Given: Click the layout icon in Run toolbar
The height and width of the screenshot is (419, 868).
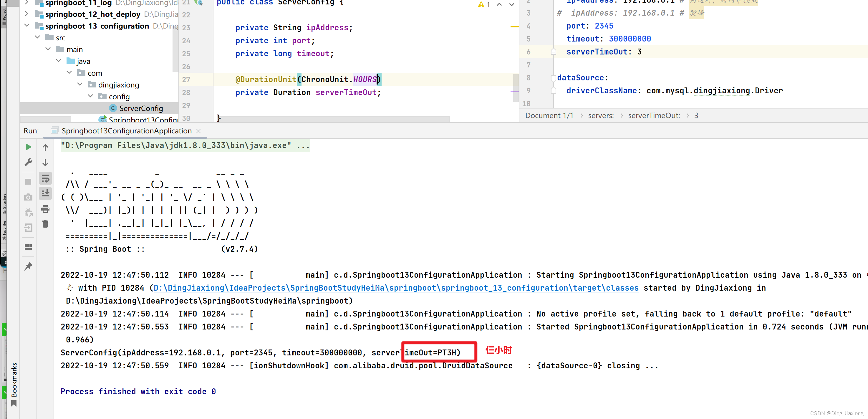Looking at the screenshot, I should click(28, 247).
